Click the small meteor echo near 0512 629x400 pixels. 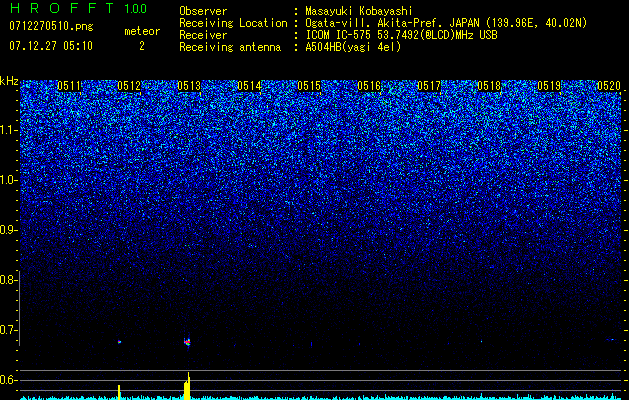[x=119, y=342]
